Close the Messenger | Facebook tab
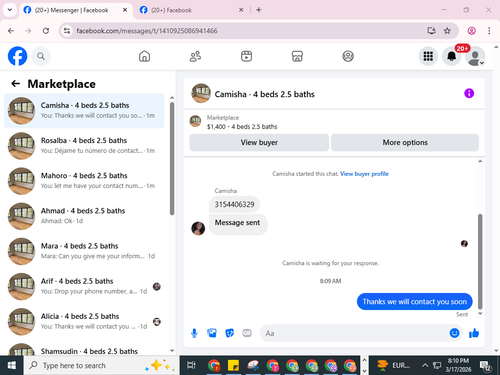The image size is (500, 375). coord(125,10)
